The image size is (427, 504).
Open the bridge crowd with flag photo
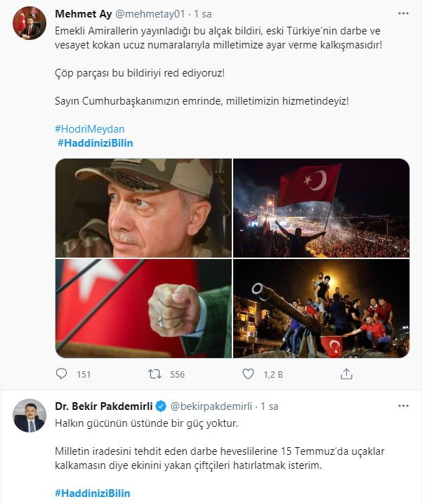point(321,208)
